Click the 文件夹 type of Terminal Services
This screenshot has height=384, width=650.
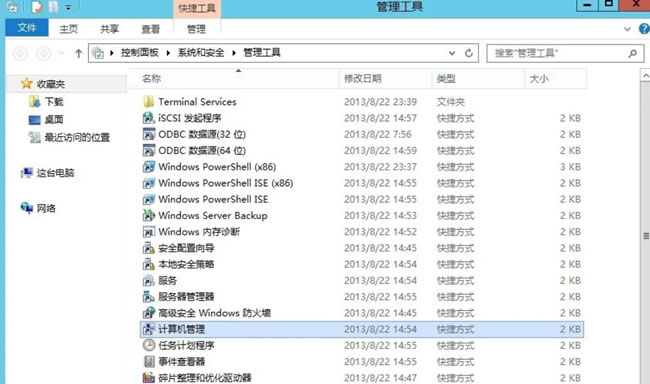click(x=451, y=102)
